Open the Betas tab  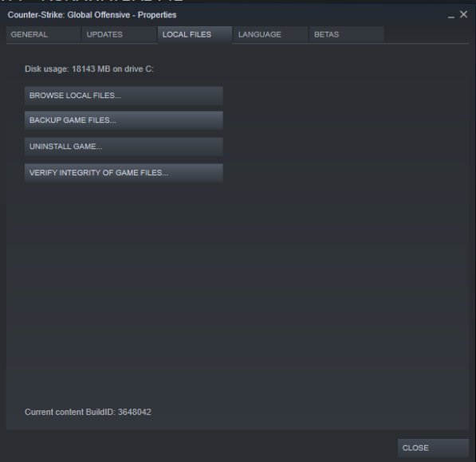click(346, 34)
